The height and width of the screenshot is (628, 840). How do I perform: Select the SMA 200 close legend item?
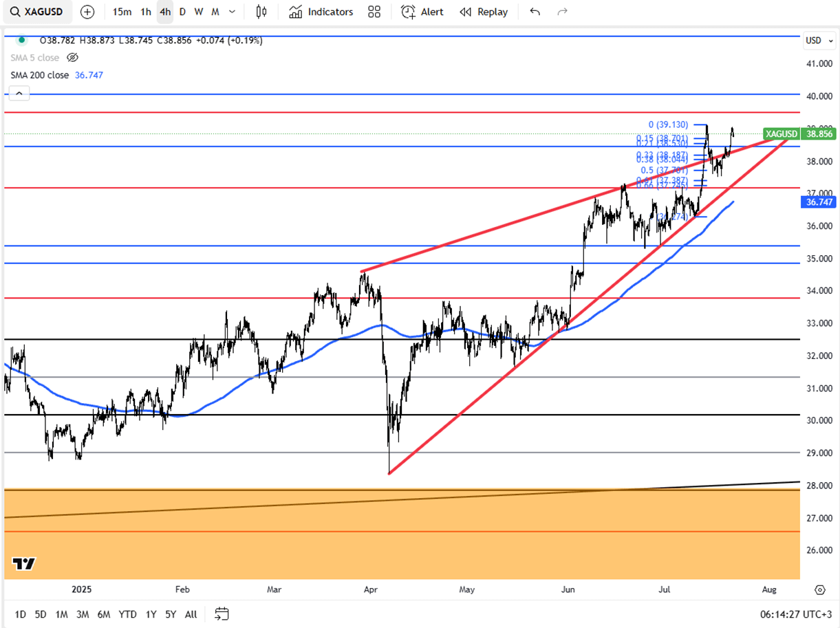[x=40, y=75]
